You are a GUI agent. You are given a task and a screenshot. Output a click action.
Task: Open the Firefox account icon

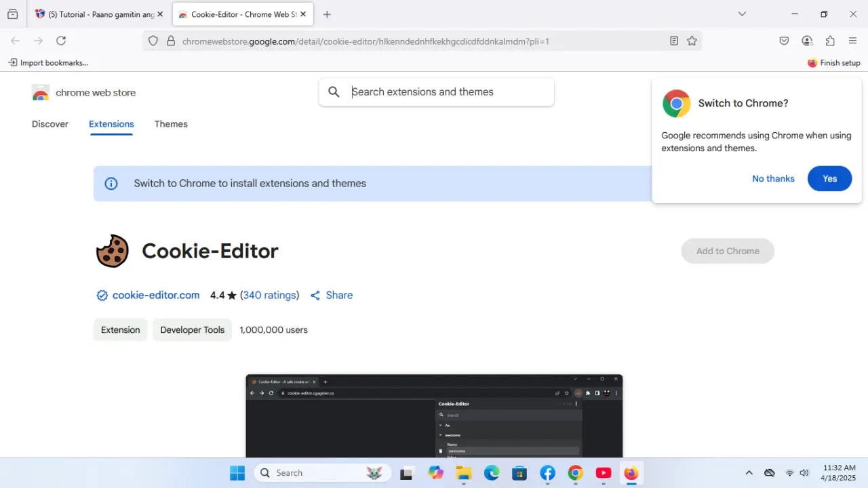pos(807,41)
